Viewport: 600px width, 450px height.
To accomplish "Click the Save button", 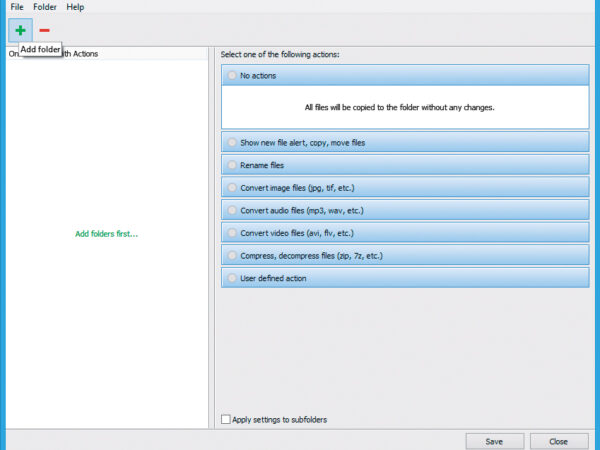I will 494,441.
